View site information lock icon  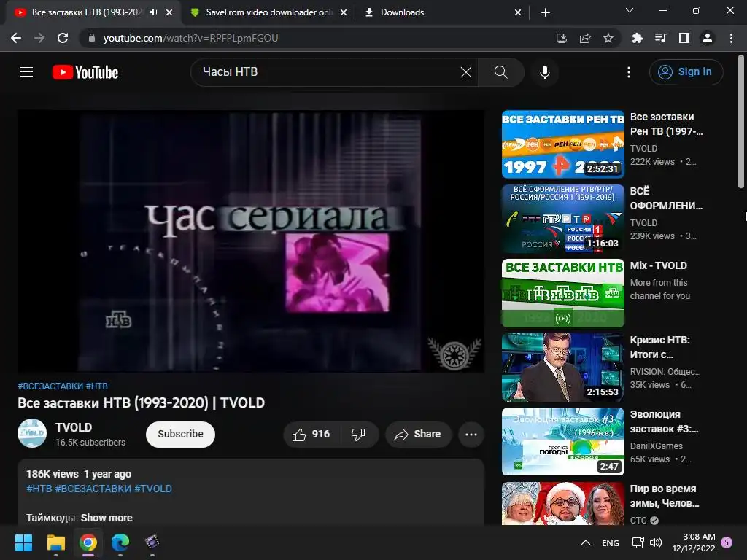pos(92,38)
